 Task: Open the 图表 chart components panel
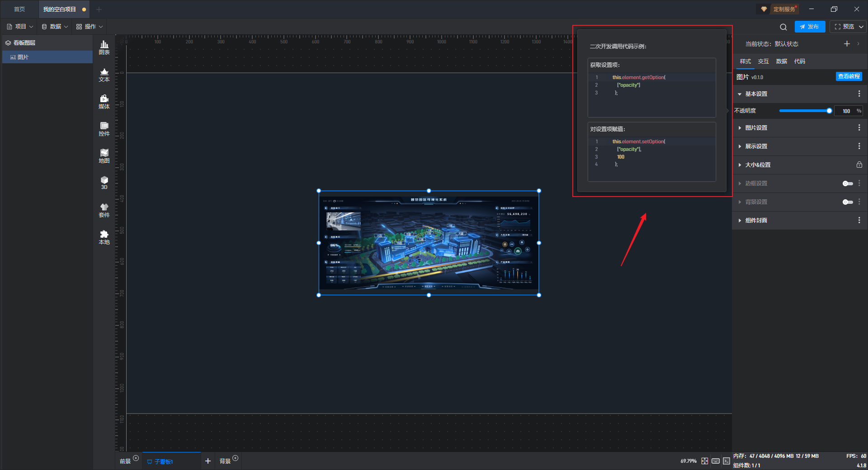pyautogui.click(x=104, y=47)
